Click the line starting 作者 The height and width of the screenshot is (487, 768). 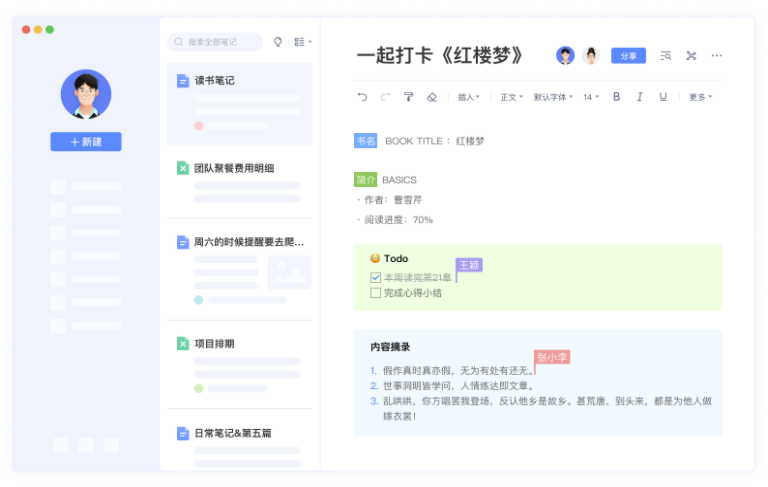pyautogui.click(x=392, y=200)
